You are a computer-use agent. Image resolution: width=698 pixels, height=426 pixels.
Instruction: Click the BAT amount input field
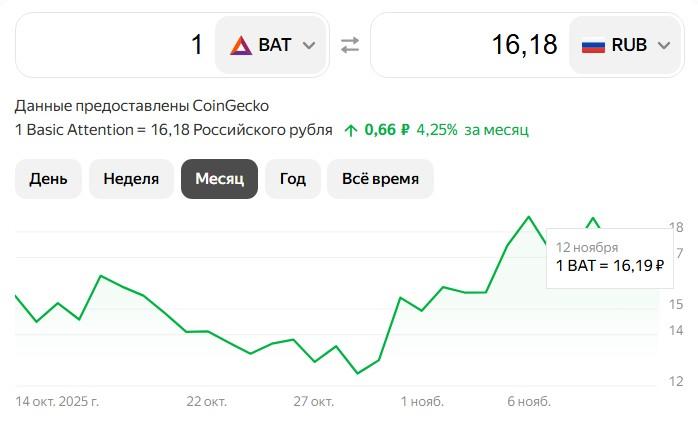click(115, 45)
